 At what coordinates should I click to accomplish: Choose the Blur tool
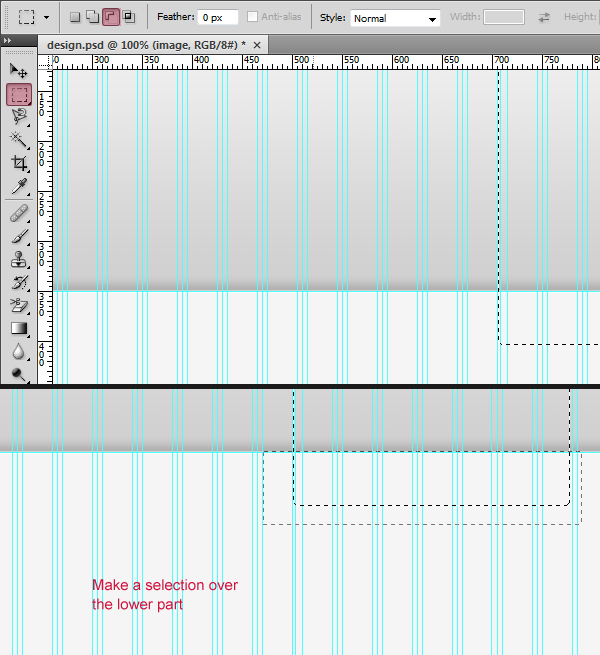coord(18,351)
